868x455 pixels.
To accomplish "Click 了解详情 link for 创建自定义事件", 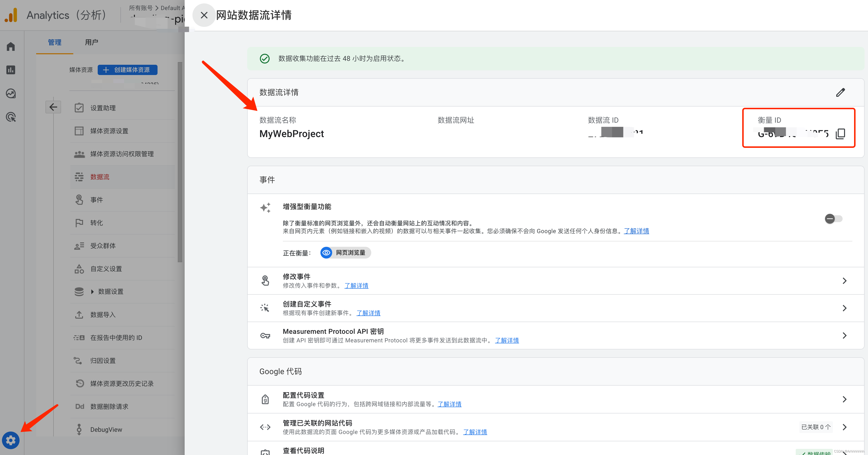I will [368, 313].
